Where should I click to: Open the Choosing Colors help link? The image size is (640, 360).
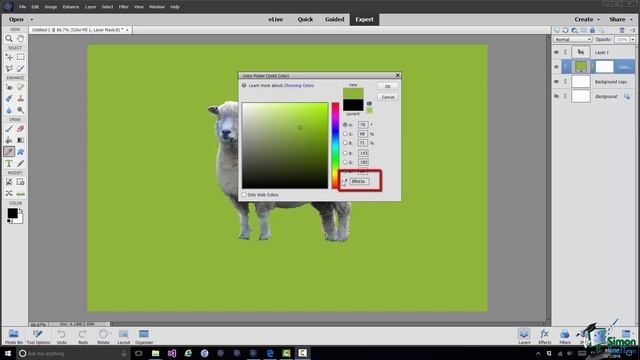(x=299, y=86)
